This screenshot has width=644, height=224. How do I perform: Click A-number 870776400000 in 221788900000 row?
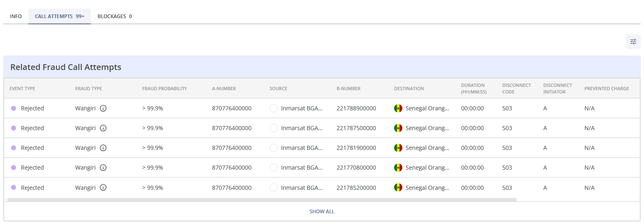pyautogui.click(x=232, y=108)
